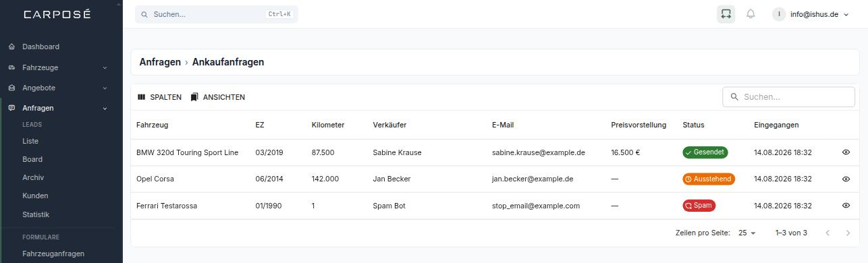
Task: Expand the Angebote menu chevron
Action: tap(105, 88)
